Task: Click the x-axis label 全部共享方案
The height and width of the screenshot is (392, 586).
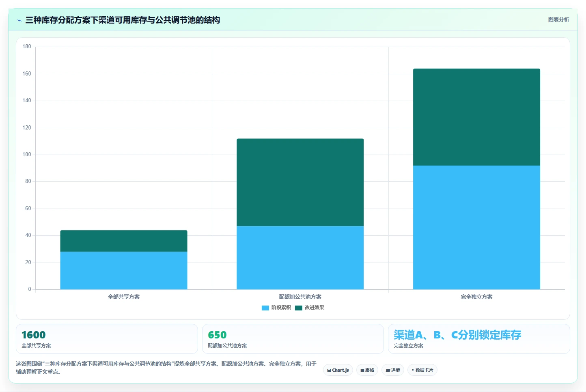Action: pos(124,297)
